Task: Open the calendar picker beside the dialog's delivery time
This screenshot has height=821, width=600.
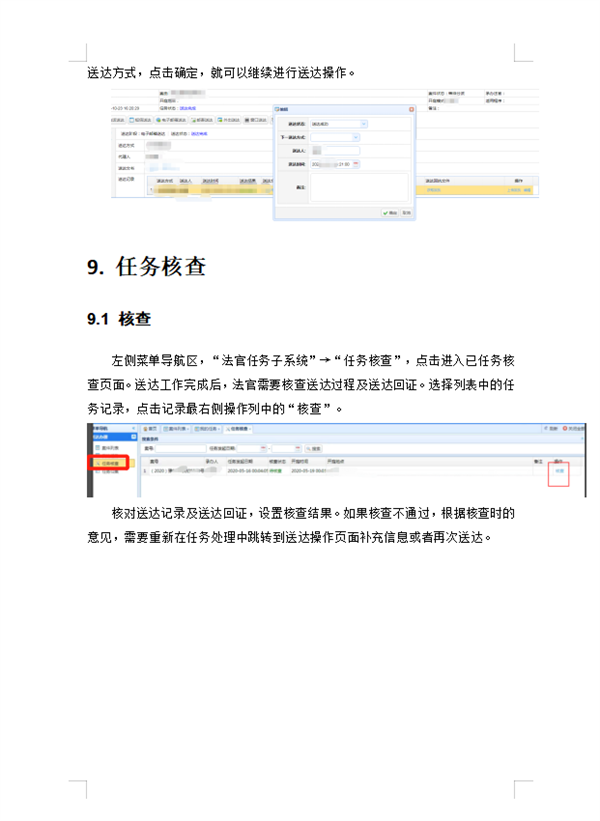Action: point(356,164)
